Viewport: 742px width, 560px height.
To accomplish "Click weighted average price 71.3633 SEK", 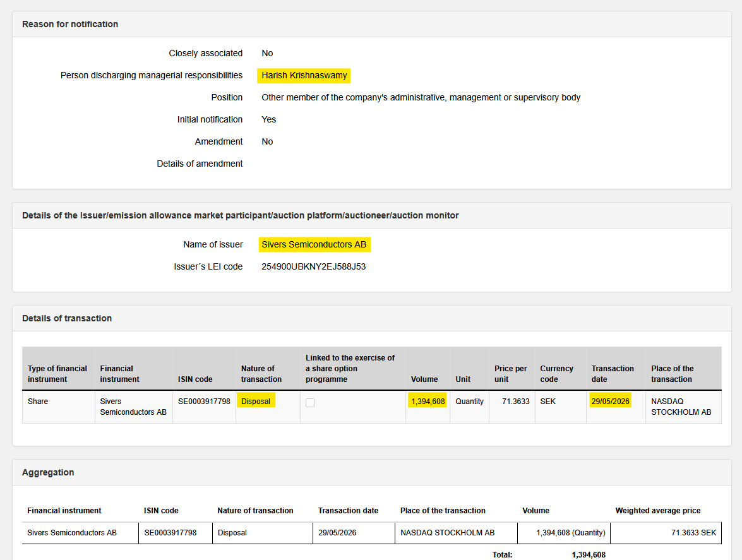I will coord(693,533).
